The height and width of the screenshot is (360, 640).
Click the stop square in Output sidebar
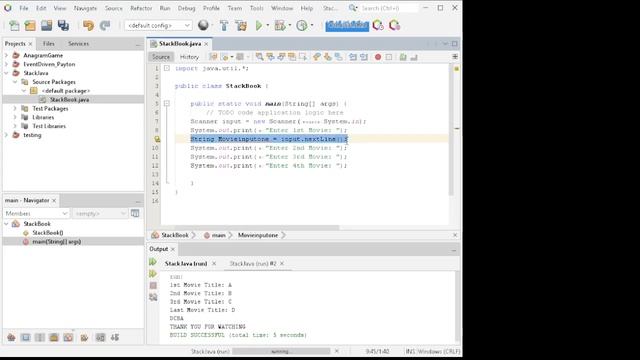pyautogui.click(x=153, y=285)
